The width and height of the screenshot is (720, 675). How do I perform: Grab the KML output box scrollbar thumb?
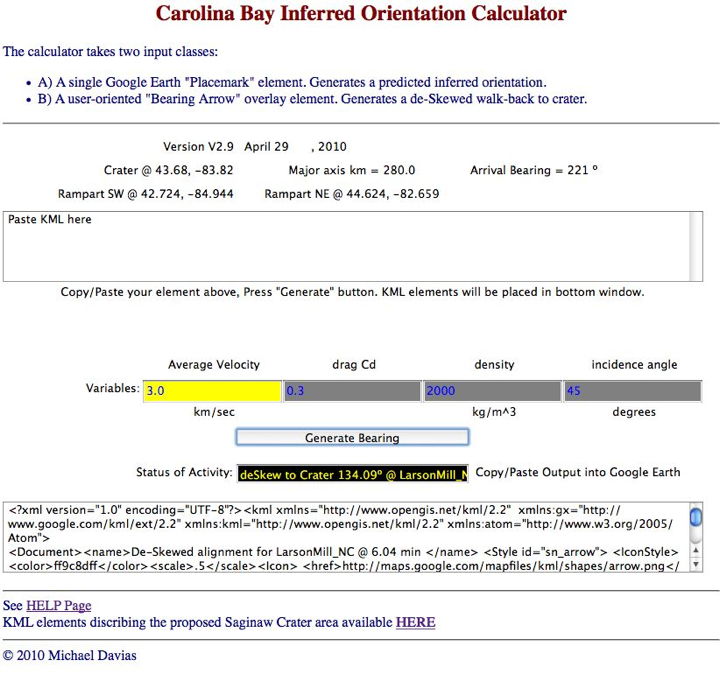tap(696, 518)
